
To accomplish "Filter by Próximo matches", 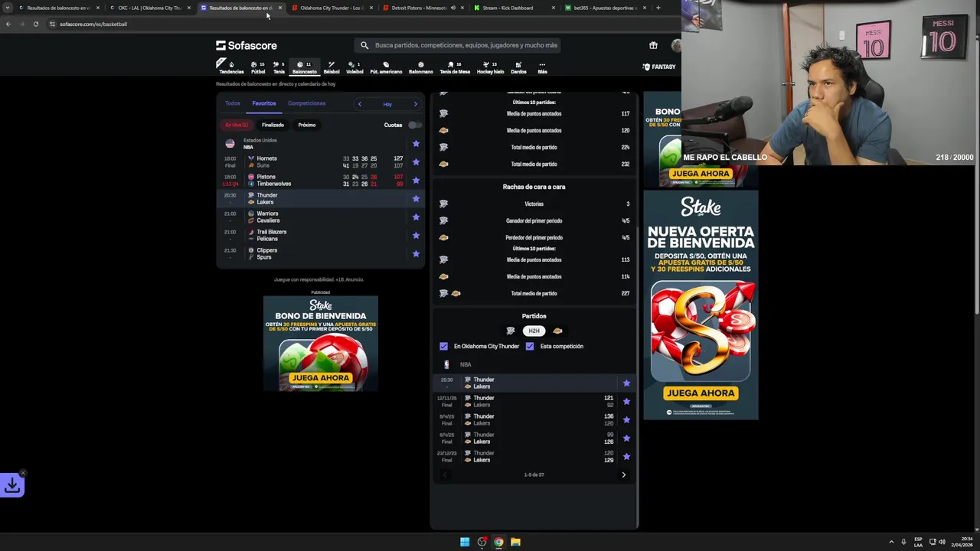I will [307, 125].
